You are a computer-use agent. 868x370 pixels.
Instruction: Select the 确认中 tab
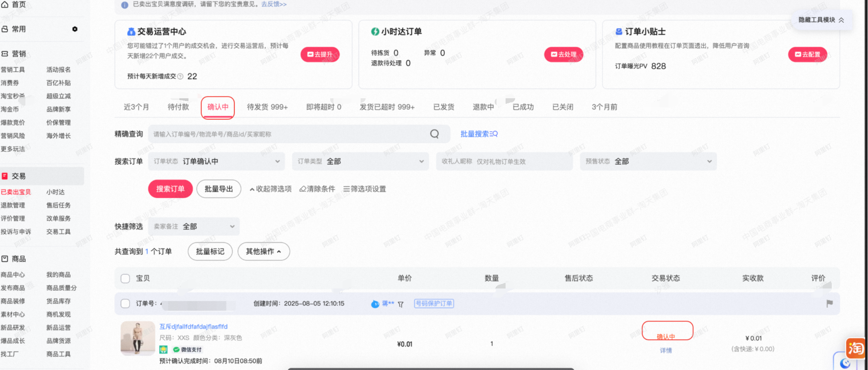click(x=218, y=107)
